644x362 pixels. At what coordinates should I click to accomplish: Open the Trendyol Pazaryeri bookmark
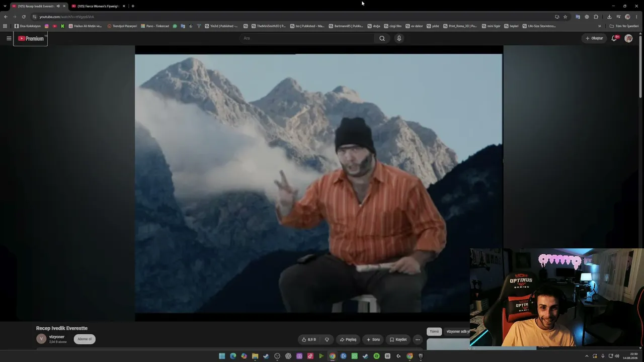tap(122, 26)
